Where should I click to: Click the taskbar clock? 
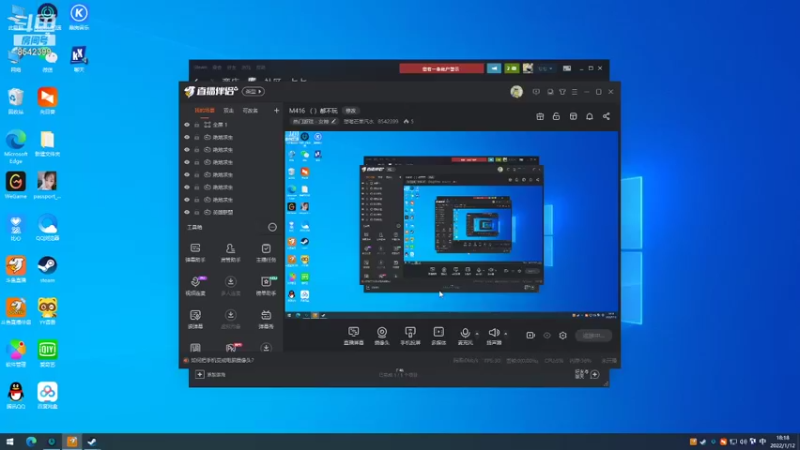782,441
